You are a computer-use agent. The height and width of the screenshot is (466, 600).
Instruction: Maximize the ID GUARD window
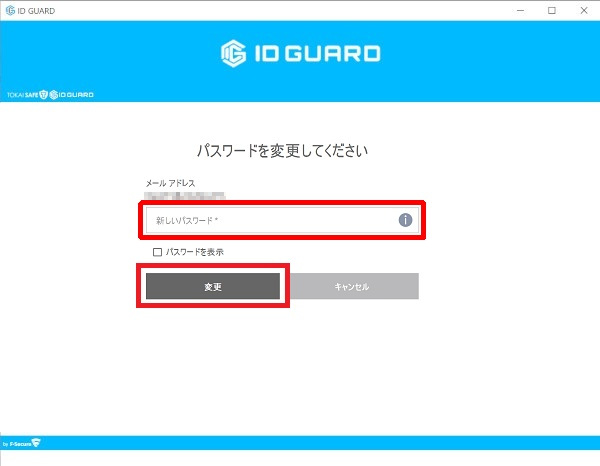[x=552, y=11]
